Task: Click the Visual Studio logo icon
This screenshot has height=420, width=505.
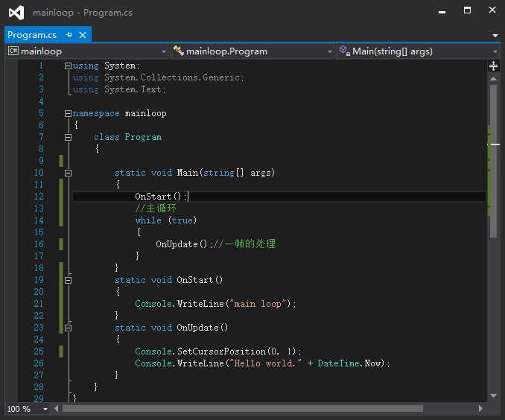Action: tap(16, 13)
